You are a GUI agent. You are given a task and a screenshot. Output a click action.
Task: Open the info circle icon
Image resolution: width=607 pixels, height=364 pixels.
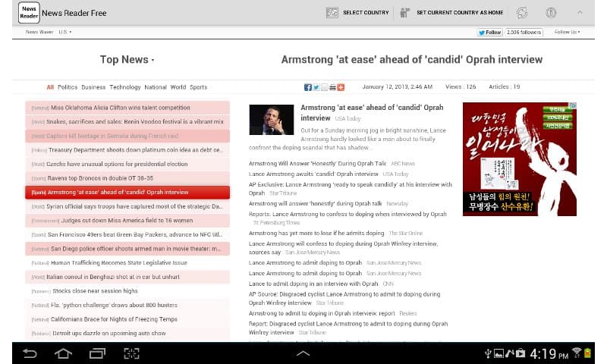551,13
